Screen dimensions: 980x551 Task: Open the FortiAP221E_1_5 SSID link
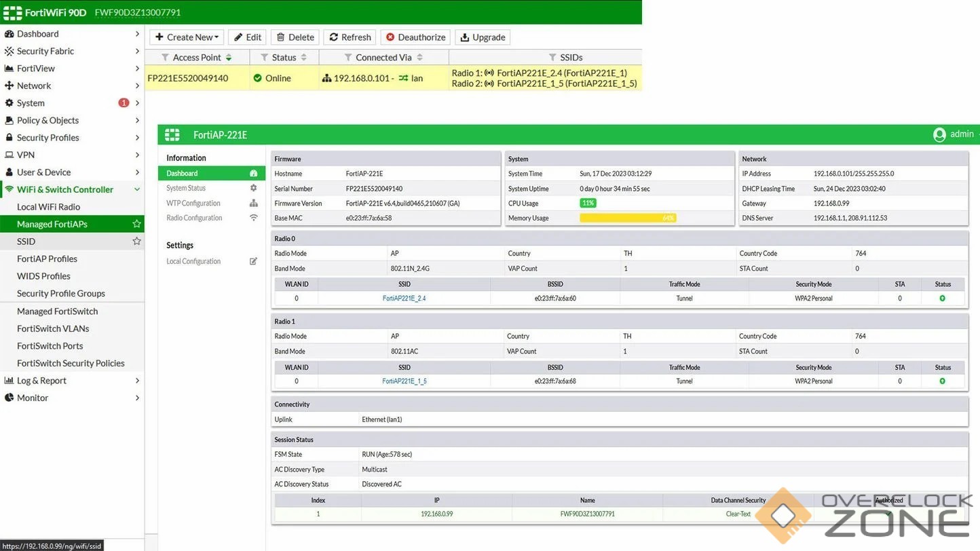(404, 381)
